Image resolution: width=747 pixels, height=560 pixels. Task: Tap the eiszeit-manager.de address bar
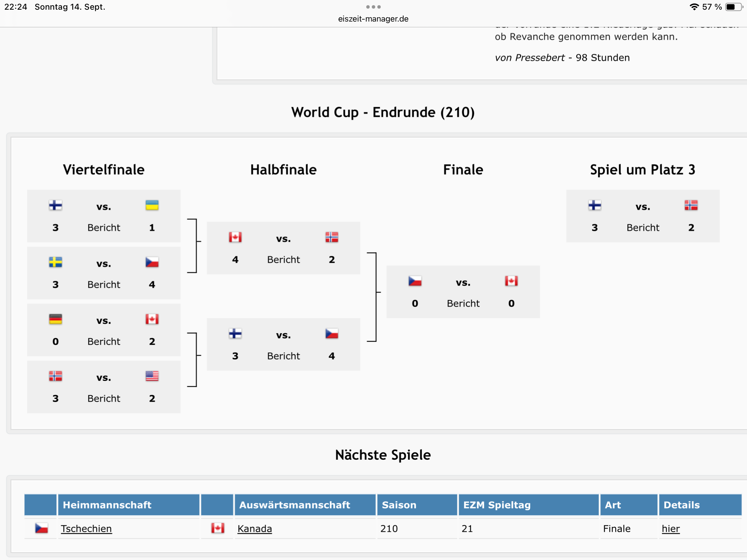373,19
